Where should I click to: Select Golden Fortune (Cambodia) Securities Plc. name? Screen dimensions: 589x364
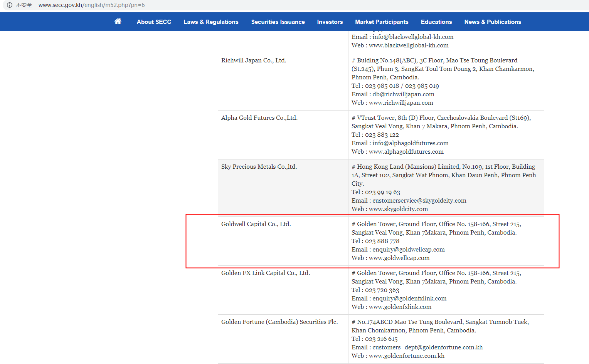(279, 322)
